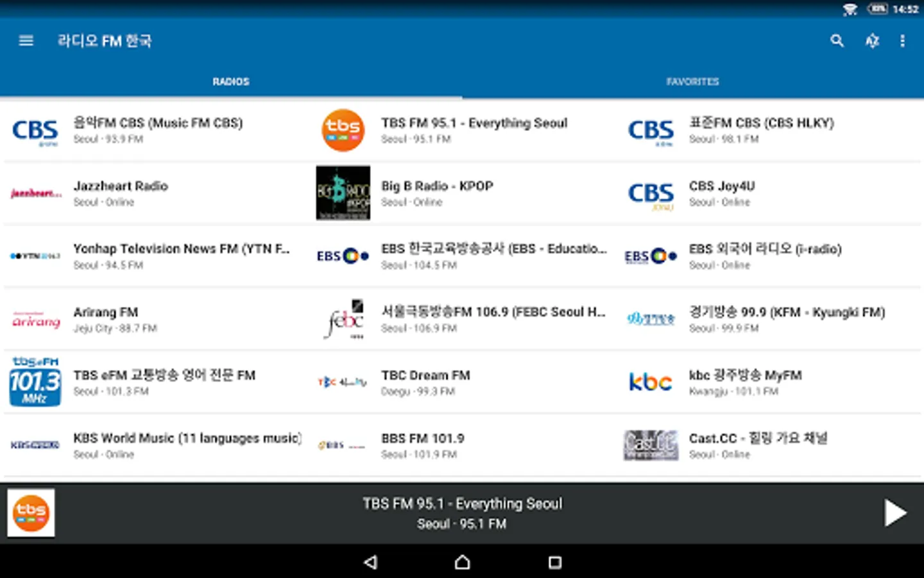The height and width of the screenshot is (578, 924).
Task: Select TBS eFM 교통방송 영어 전문 FM
Action: [x=164, y=374]
